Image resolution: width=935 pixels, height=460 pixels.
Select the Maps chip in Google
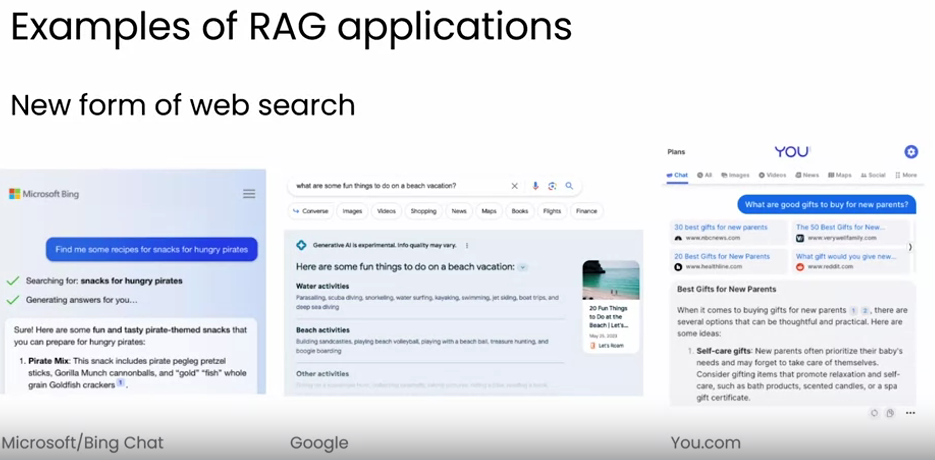point(489,211)
